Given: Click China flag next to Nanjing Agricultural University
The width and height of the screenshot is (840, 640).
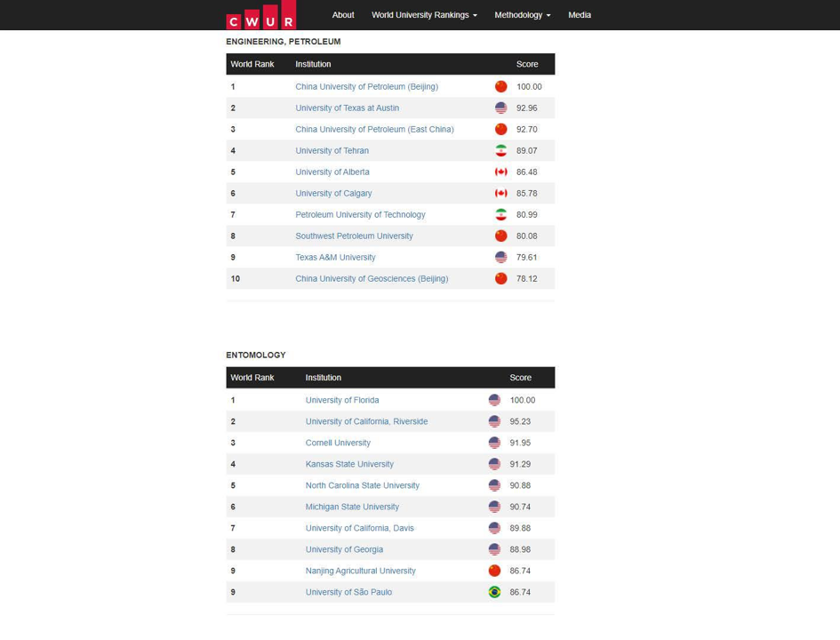Looking at the screenshot, I should (x=494, y=571).
